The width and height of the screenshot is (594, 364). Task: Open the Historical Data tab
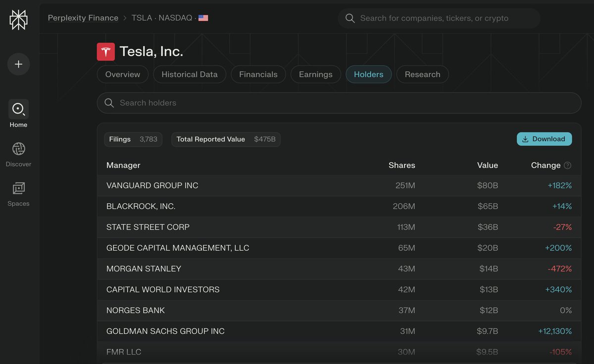[x=189, y=74]
